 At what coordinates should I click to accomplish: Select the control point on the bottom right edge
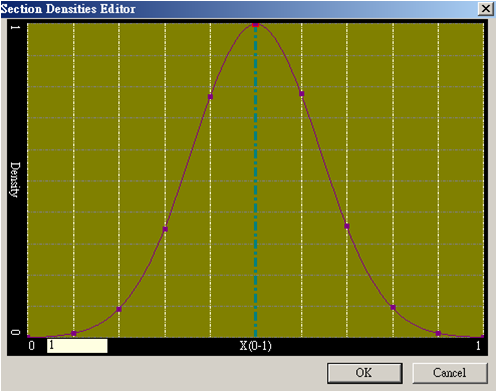tap(482, 336)
